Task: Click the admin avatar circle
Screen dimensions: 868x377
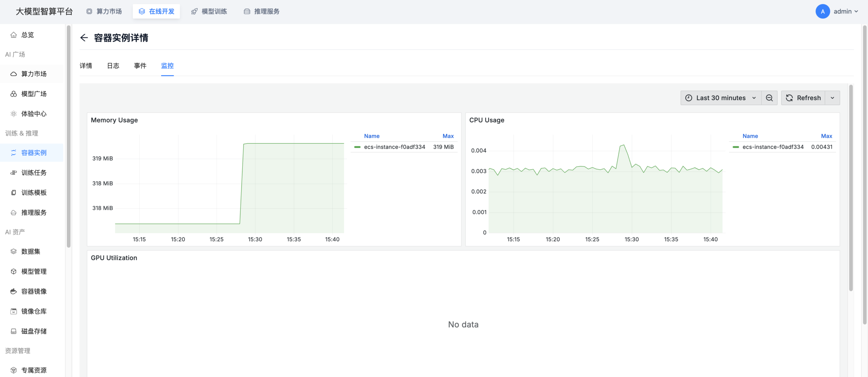Action: click(823, 12)
